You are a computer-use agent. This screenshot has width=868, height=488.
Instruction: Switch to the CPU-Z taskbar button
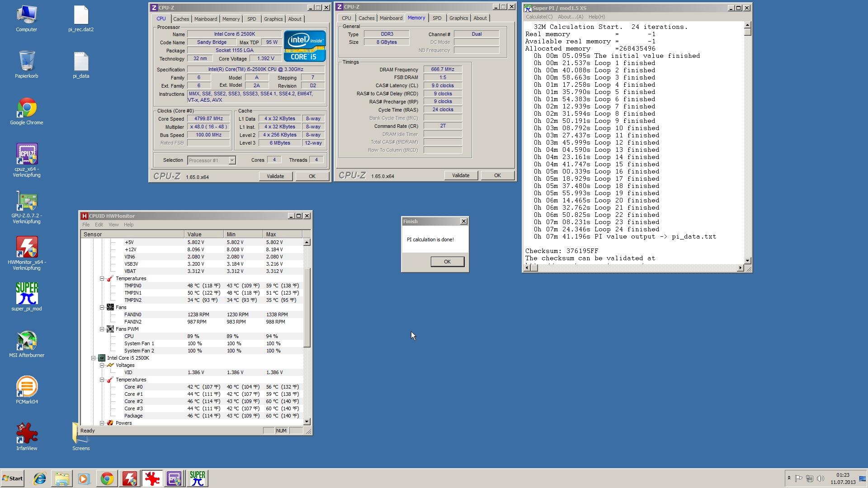(x=175, y=479)
